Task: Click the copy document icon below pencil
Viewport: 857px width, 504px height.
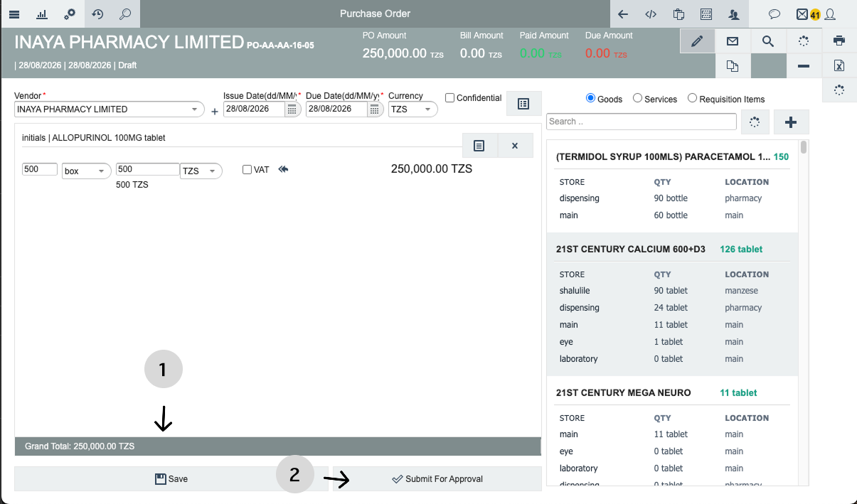Action: tap(733, 66)
